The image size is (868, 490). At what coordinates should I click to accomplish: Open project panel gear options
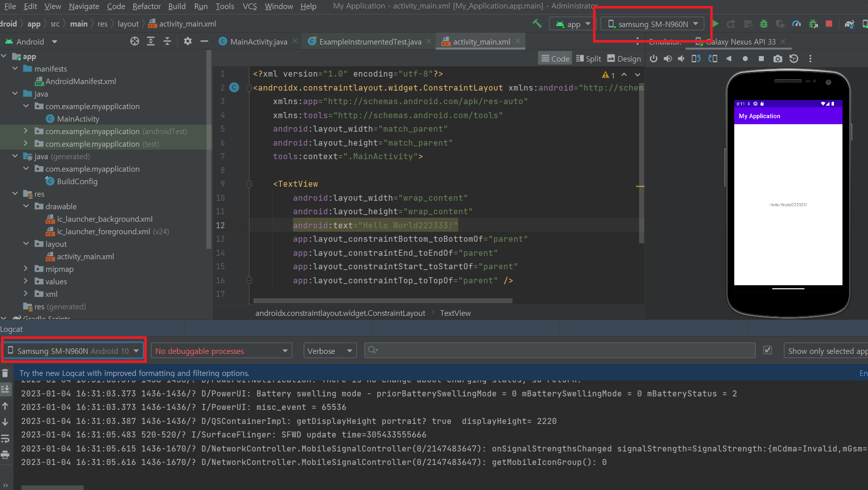pos(188,42)
